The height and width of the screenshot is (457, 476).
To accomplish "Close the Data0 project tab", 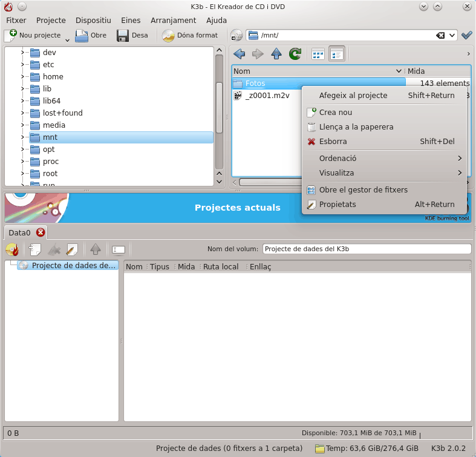I will (41, 232).
